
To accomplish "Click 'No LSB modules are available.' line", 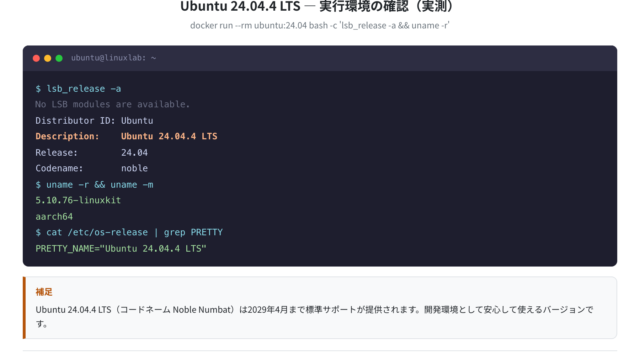I will [112, 104].
